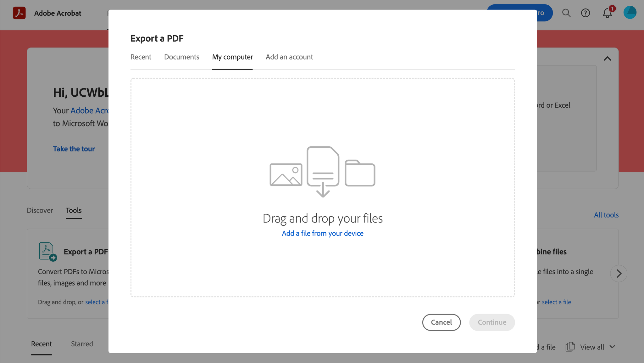The height and width of the screenshot is (363, 644).
Task: Open the All tools link
Action: (x=606, y=215)
